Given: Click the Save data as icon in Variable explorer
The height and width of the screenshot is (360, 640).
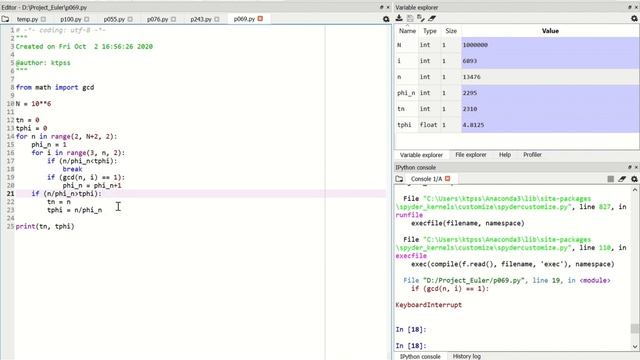Looking at the screenshot, I should point(421,18).
